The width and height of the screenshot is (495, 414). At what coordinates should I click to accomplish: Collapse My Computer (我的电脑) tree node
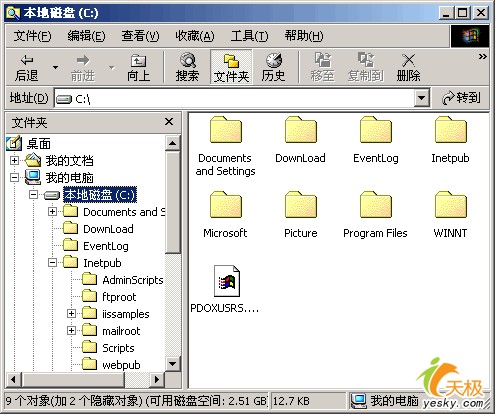point(14,178)
